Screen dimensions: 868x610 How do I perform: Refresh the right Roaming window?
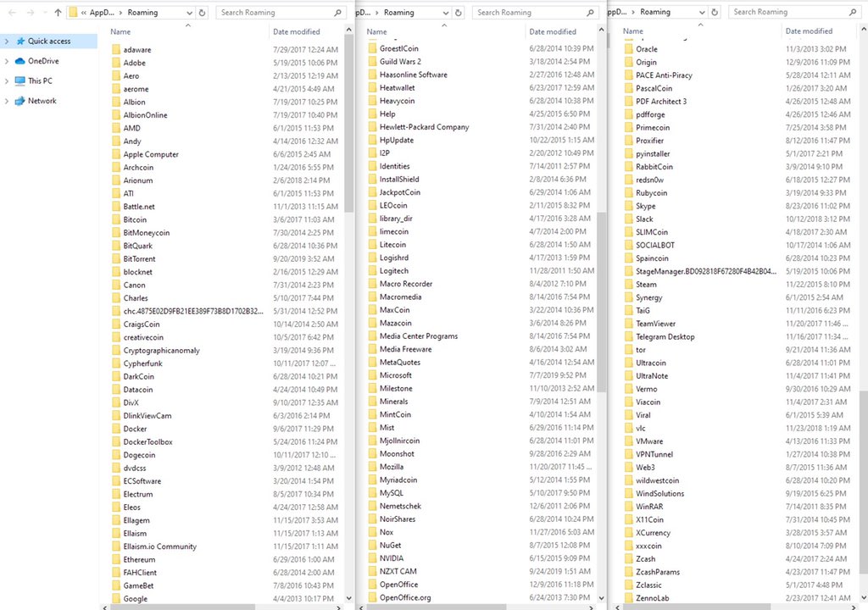point(715,12)
